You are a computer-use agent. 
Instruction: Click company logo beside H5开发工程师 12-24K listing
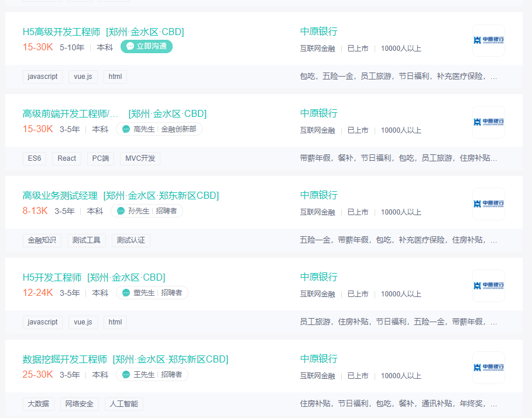click(x=488, y=286)
